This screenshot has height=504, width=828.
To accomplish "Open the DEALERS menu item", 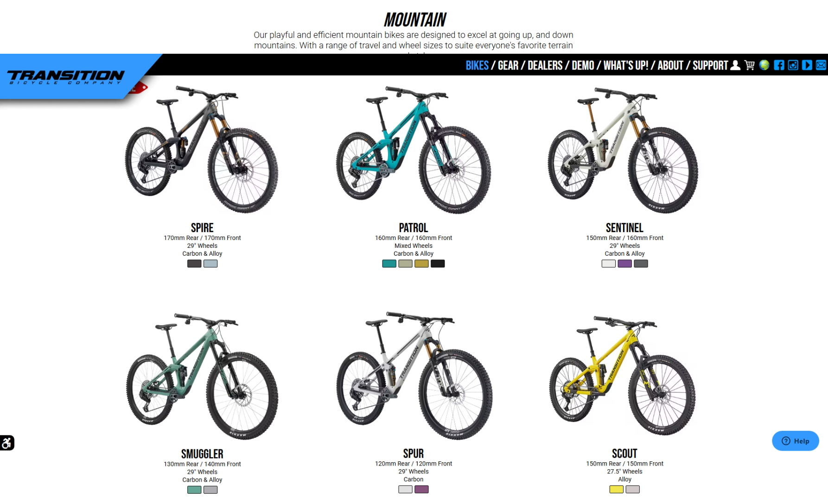I will [545, 65].
